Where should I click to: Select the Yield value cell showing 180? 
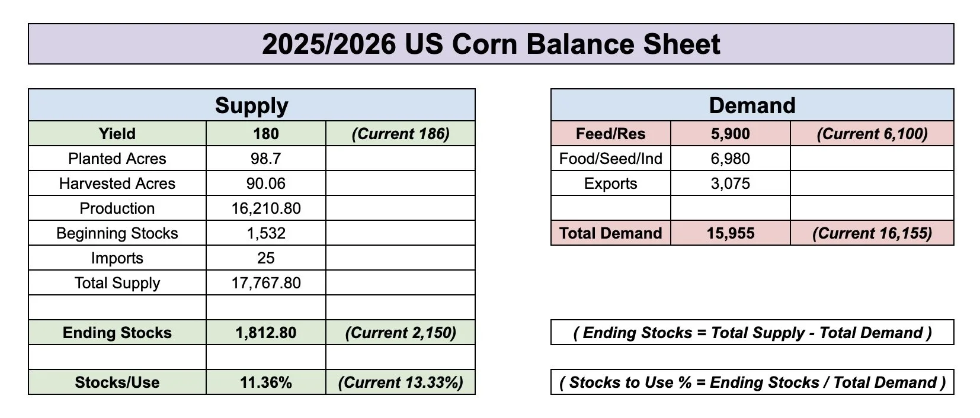click(266, 134)
